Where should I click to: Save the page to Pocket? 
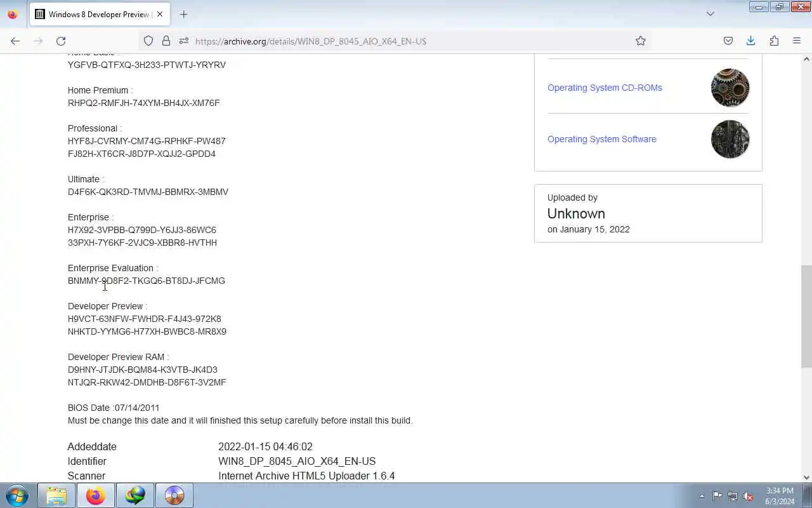pyautogui.click(x=728, y=41)
